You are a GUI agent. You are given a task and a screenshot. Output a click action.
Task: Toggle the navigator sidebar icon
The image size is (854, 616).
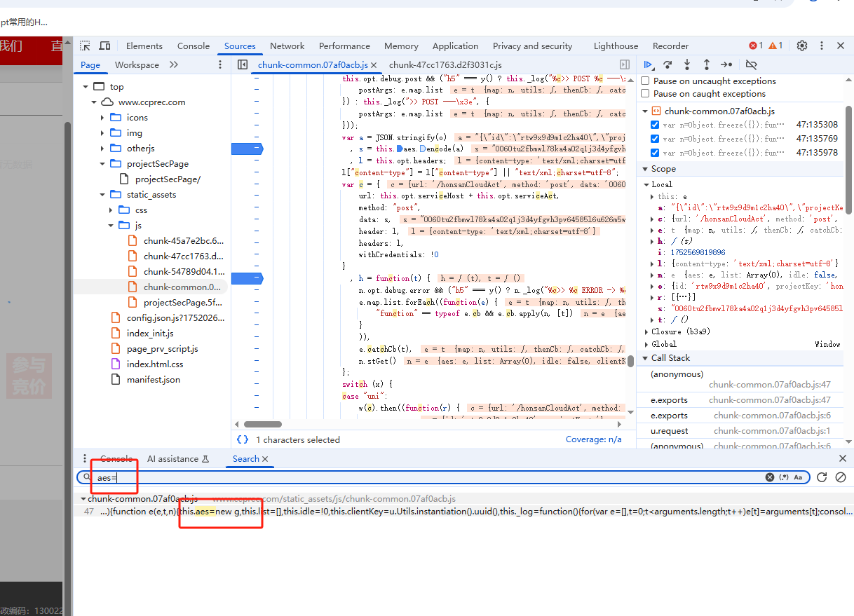[x=243, y=64]
